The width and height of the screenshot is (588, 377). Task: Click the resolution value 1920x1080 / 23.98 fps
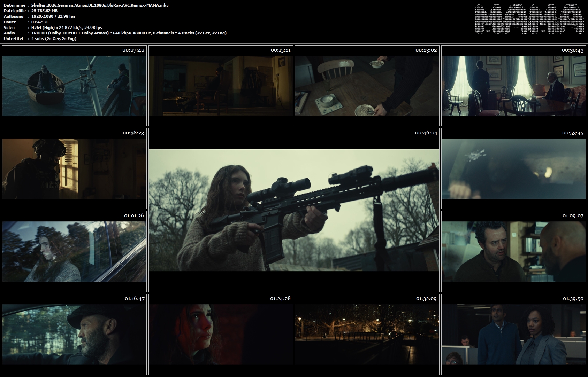(x=53, y=16)
